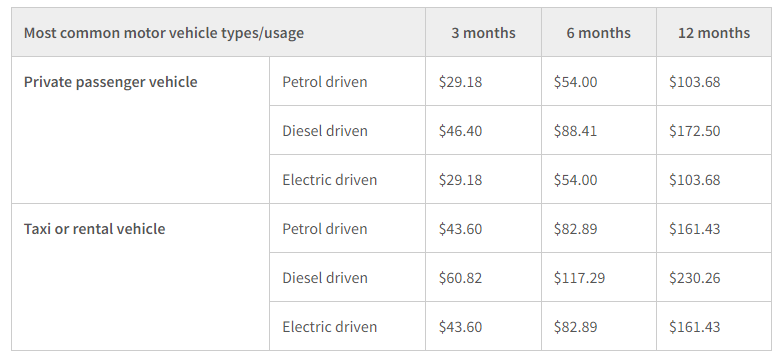Click the '3 months' column header
780x361 pixels.
coord(483,33)
